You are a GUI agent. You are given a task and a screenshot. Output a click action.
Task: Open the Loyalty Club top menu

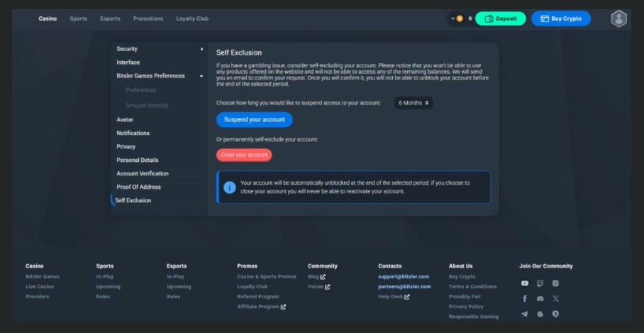(192, 18)
